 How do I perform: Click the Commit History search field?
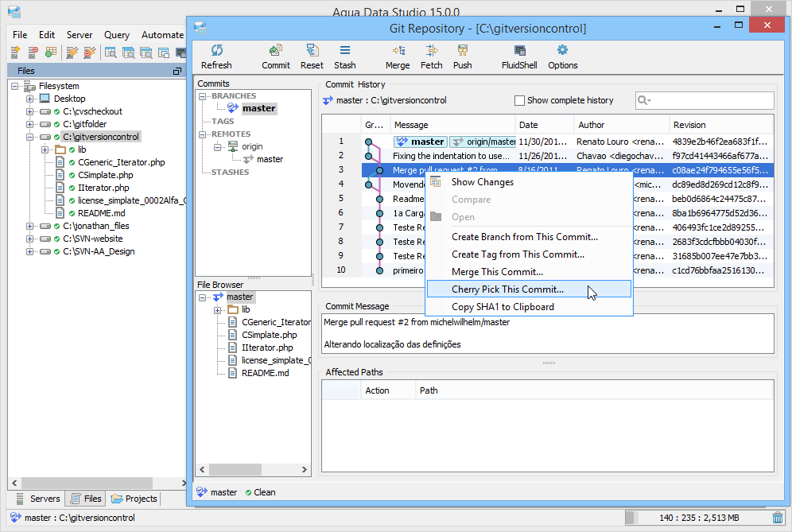pos(705,100)
